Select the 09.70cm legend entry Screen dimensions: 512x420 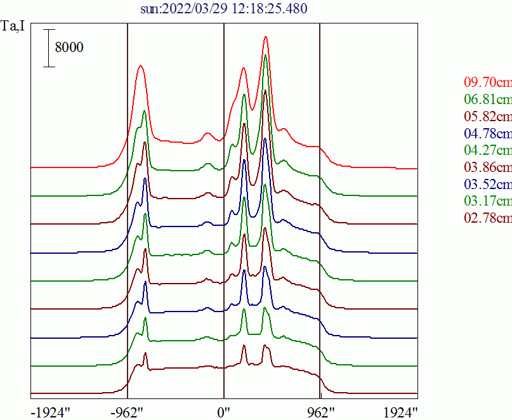pyautogui.click(x=488, y=82)
